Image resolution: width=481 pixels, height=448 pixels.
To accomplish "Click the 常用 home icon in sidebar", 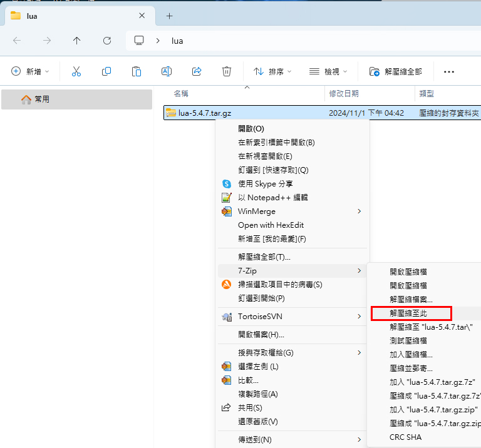I will [26, 99].
